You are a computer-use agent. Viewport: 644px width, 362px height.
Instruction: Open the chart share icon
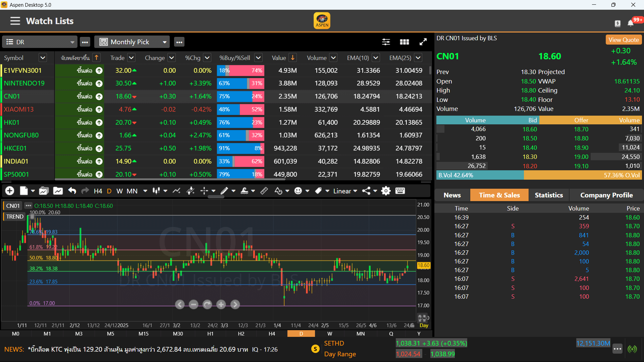tap(366, 191)
